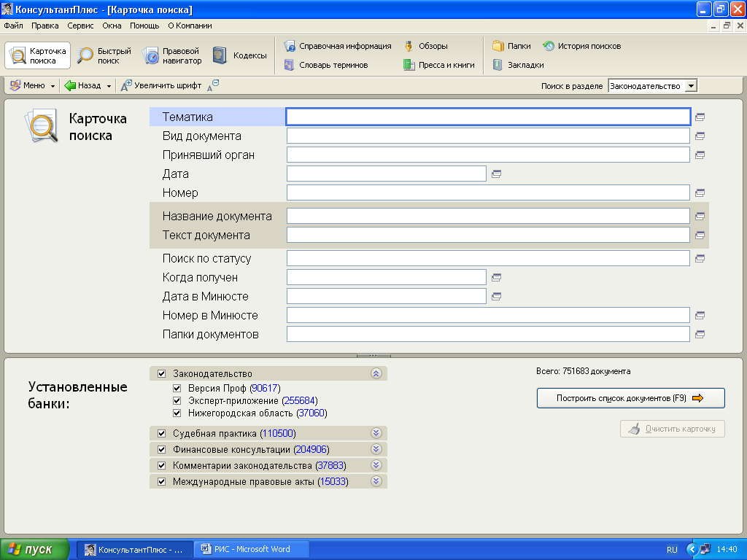
Task: Uncheck the Законодательство checkbox
Action: 161,374
